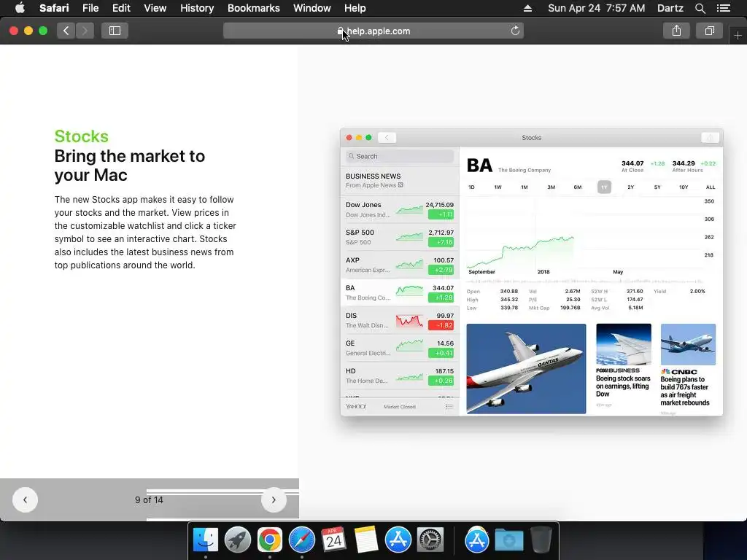Open Notification Center list icon
Image resolution: width=747 pixels, height=560 pixels.
pos(724,8)
